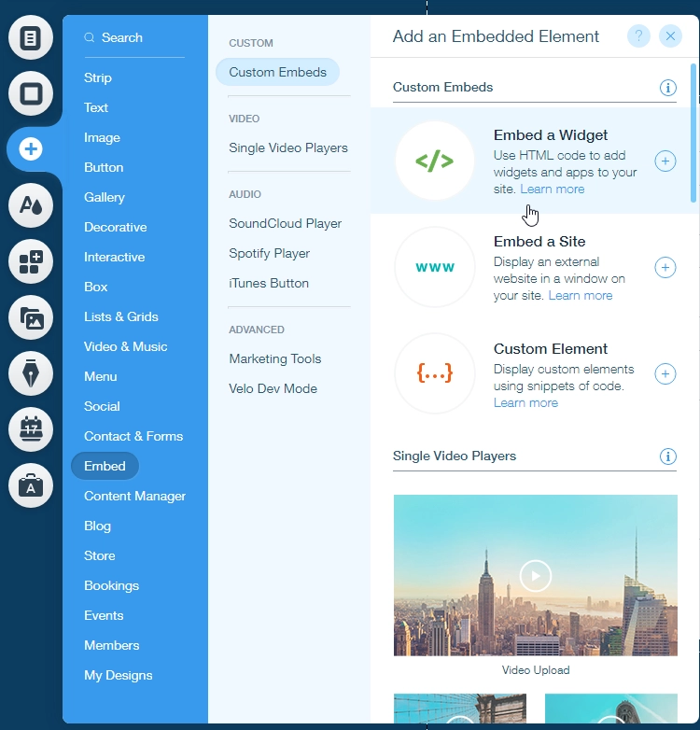Click the panel's vertical scrollbar
This screenshot has height=730, width=700.
coord(693,133)
